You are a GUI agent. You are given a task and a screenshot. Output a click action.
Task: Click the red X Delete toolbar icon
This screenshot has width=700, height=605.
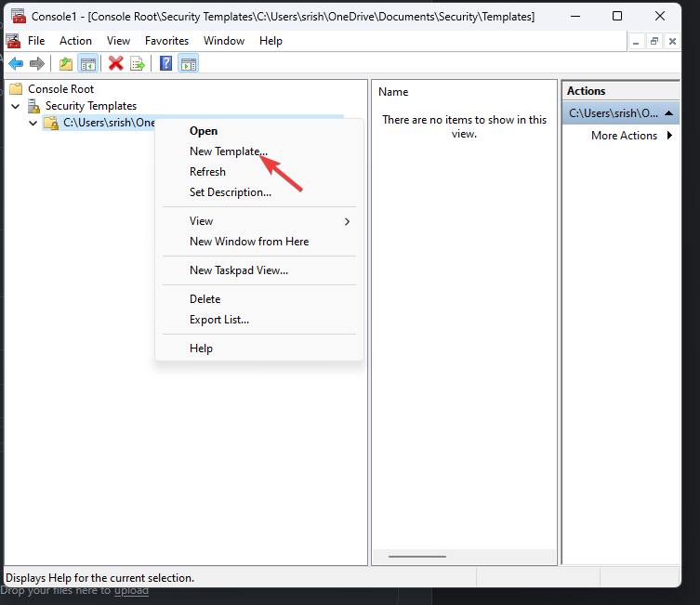tap(115, 64)
